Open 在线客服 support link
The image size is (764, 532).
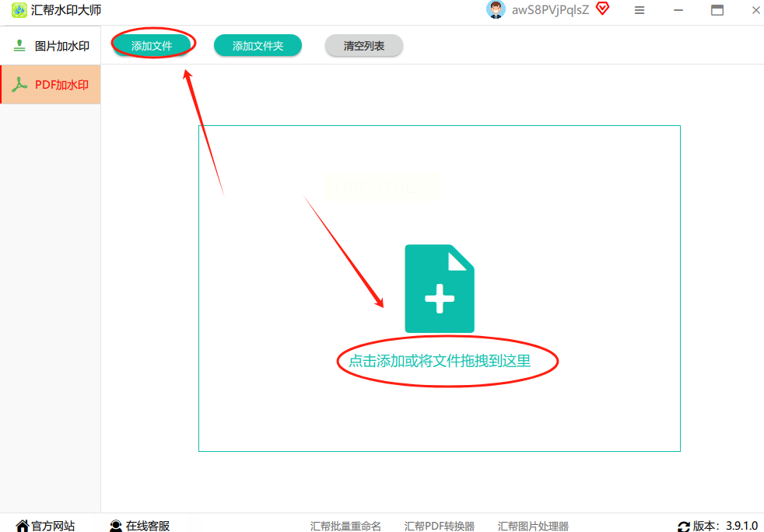[x=148, y=526]
